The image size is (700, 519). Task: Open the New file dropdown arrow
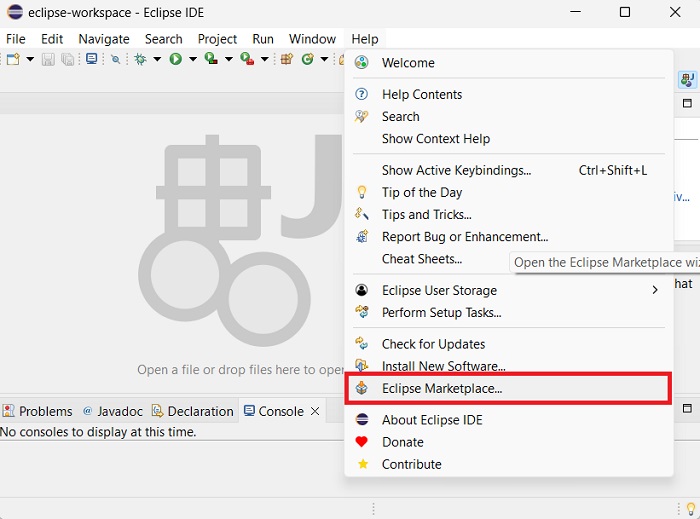(x=30, y=59)
